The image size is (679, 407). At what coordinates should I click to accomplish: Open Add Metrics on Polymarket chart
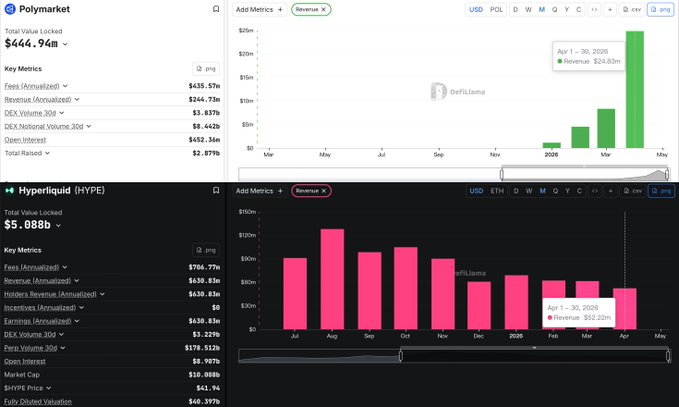tap(259, 10)
